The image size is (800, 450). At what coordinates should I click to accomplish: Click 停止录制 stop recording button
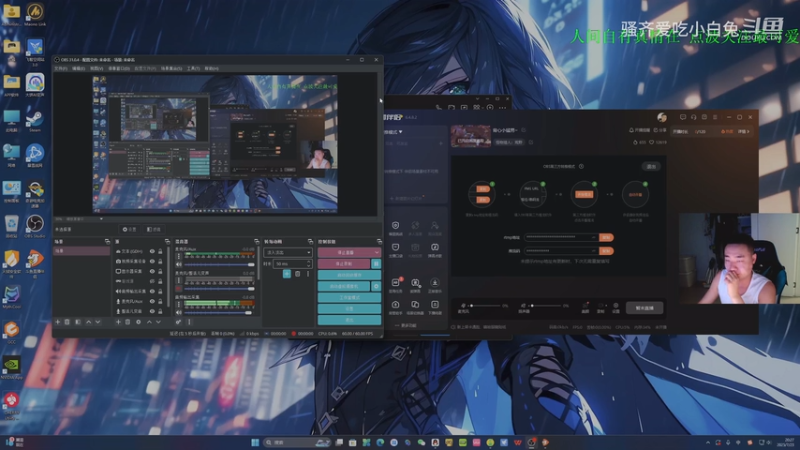point(344,263)
